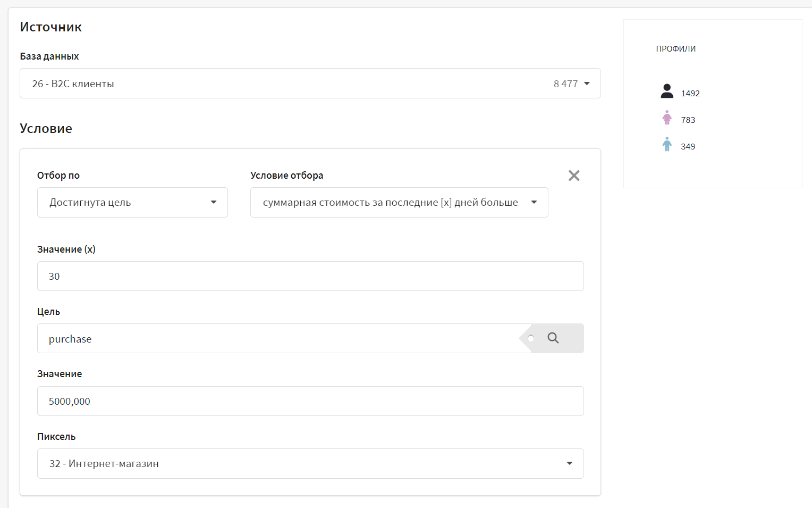The image size is (812, 508).
Task: Open the База данных dropdown arrow
Action: tap(587, 84)
